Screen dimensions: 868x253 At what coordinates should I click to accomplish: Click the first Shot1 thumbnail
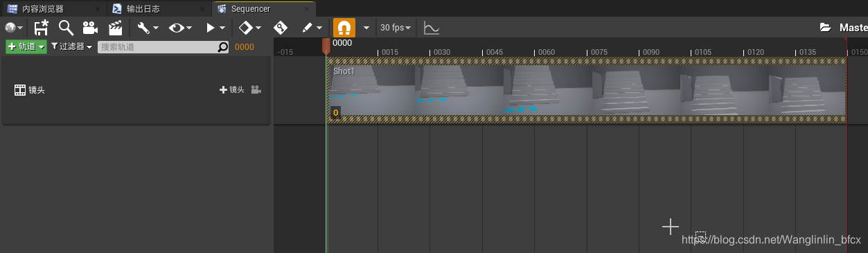tap(371, 90)
